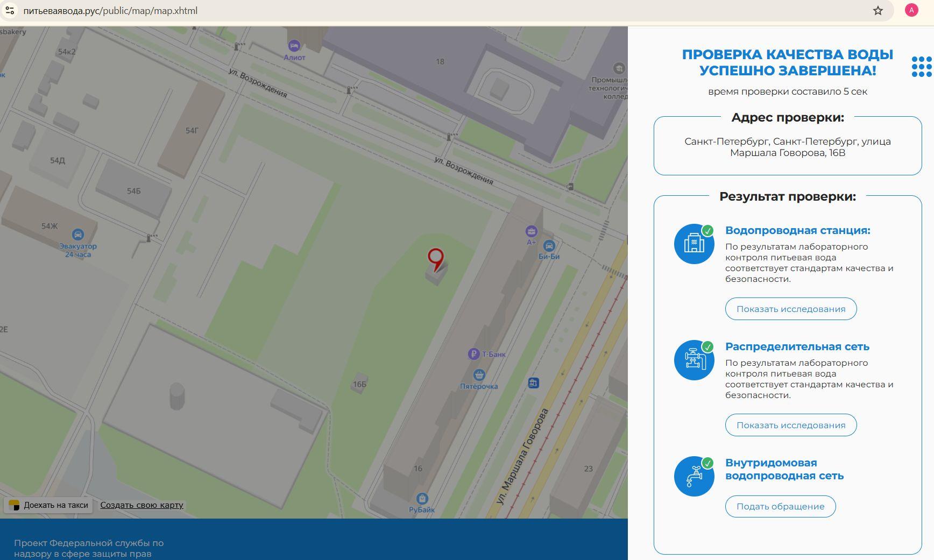Click the Водопроводная станция building icon
This screenshot has width=934, height=560.
(x=694, y=244)
